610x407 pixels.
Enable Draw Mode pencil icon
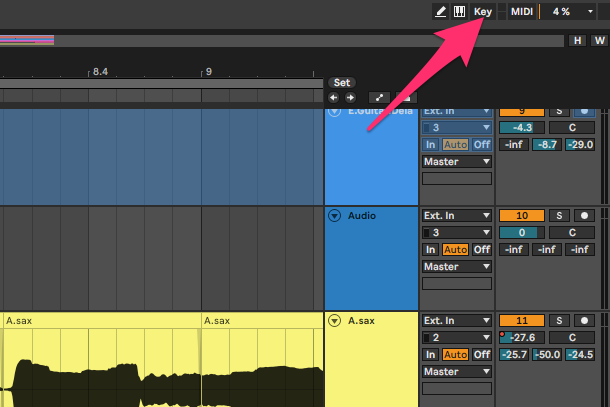point(441,11)
